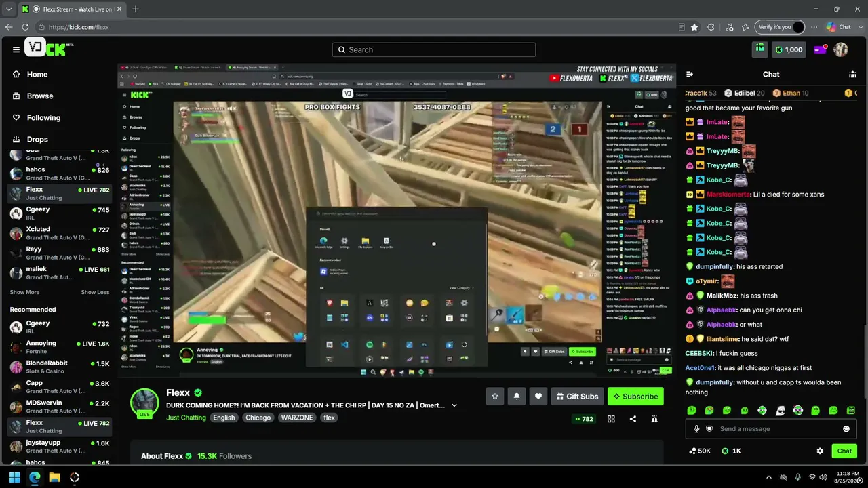Viewport: 868px width, 488px height.
Task: Open the 50K channel points balance
Action: coord(700,451)
